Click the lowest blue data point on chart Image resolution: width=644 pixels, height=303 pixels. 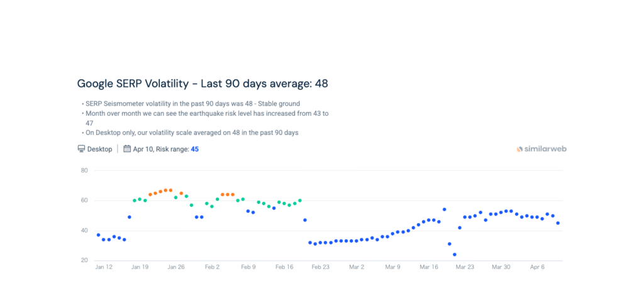click(x=455, y=254)
